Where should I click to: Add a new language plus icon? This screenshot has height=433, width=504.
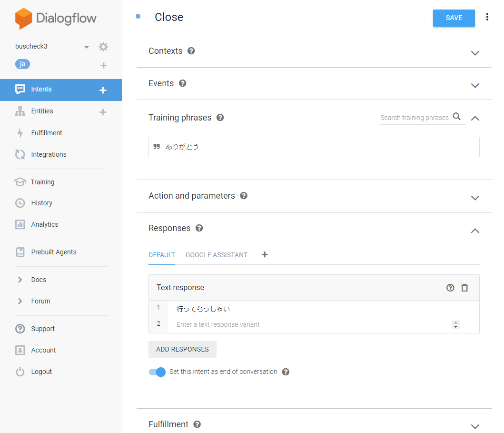pos(103,65)
